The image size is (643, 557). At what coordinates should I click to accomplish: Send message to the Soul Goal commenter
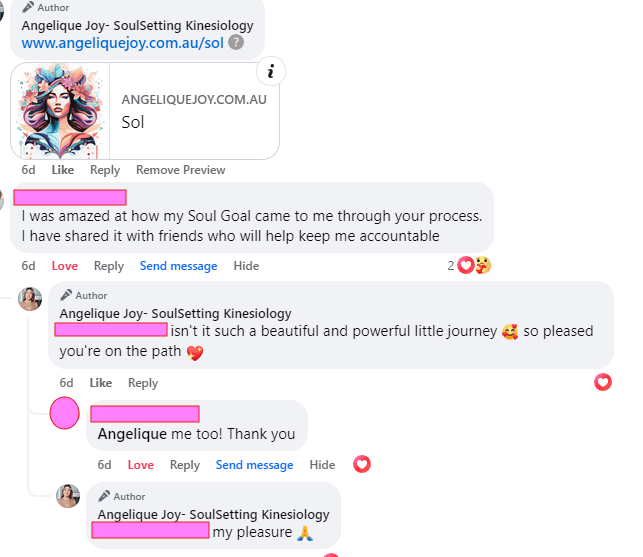178,266
